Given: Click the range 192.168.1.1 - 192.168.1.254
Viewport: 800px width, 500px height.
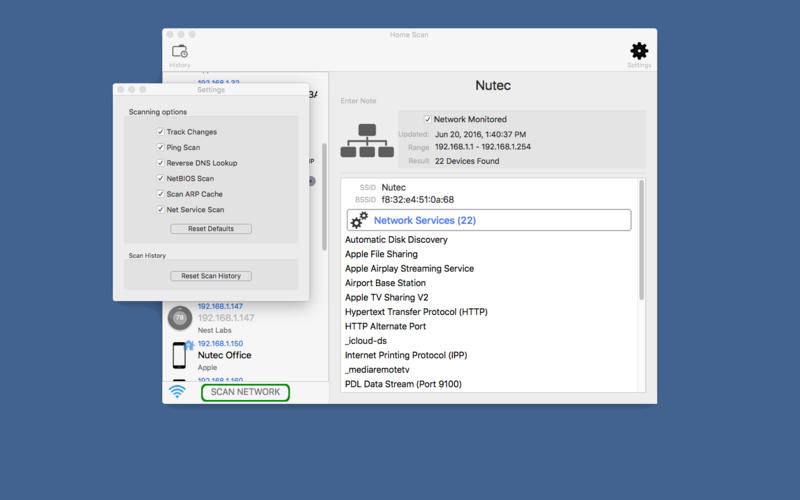Looking at the screenshot, I should tap(483, 146).
